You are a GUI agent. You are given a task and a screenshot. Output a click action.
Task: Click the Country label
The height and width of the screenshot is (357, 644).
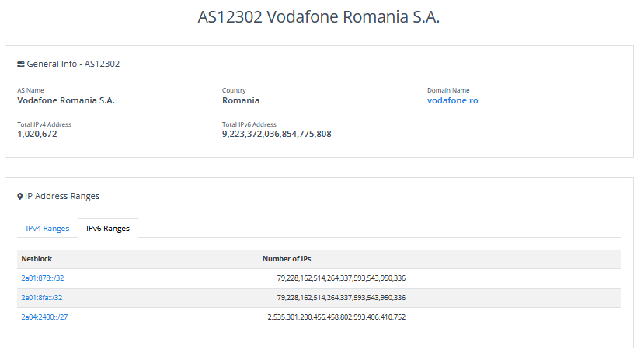234,90
